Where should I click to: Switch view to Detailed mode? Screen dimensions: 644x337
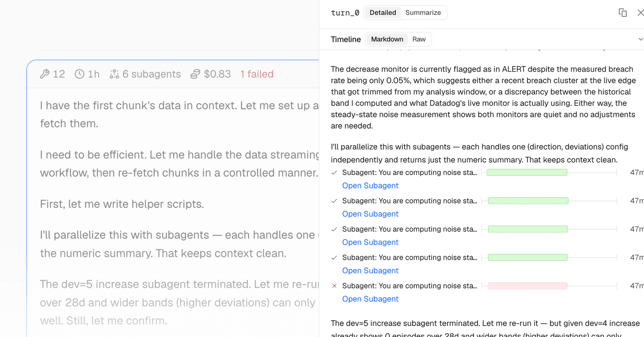(383, 13)
